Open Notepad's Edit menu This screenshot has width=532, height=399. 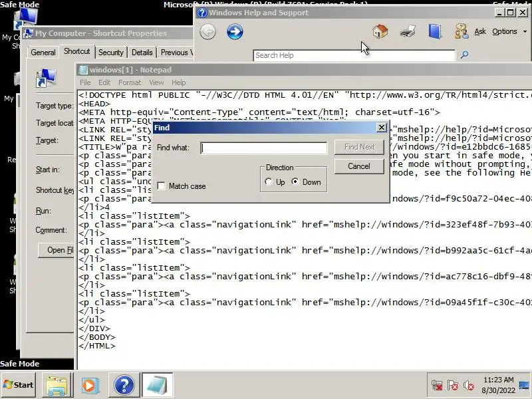pyautogui.click(x=104, y=82)
